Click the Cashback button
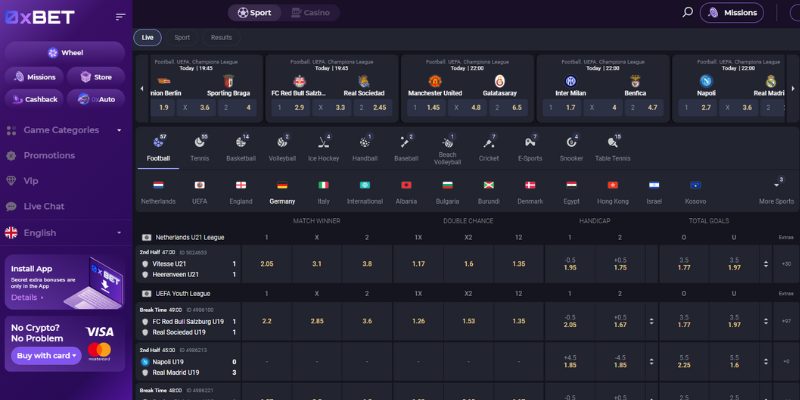Viewport: 800px width, 400px height. tap(34, 99)
